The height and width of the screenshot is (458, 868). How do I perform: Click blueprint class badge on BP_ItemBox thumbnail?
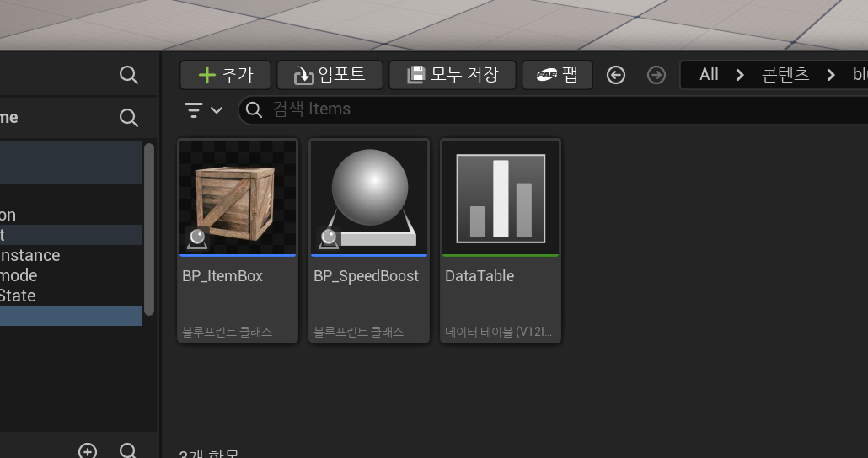[197, 239]
